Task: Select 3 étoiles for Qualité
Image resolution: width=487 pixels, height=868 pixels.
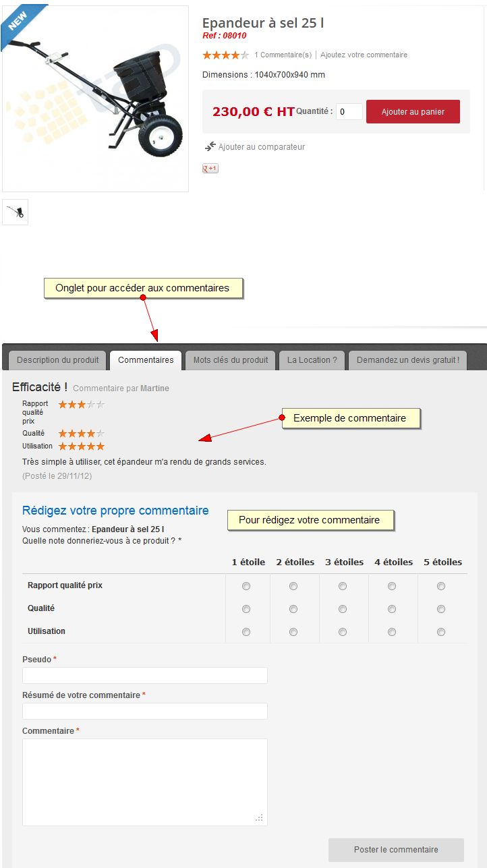Action: (343, 609)
